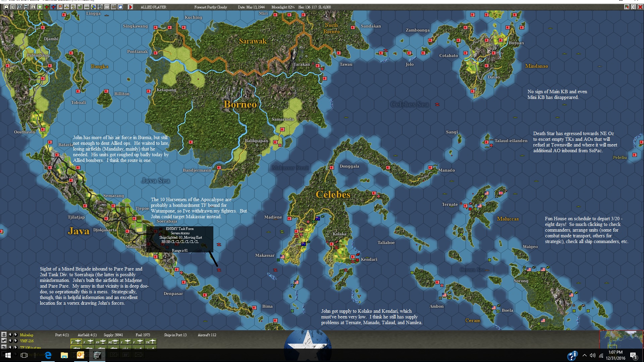The height and width of the screenshot is (362, 644).
Task: Open the text report list icon
Action: 13,7
